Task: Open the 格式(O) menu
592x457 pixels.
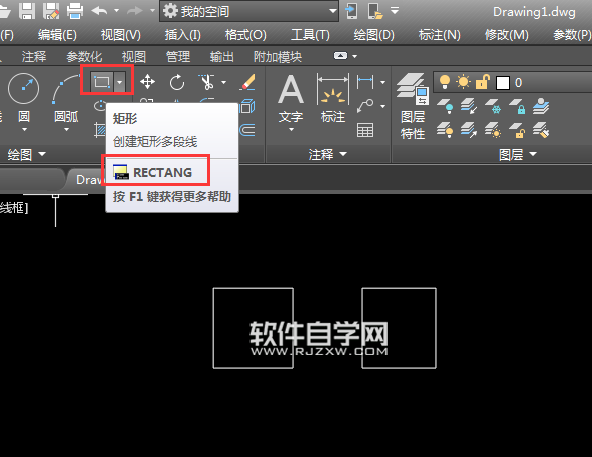Action: [x=245, y=35]
